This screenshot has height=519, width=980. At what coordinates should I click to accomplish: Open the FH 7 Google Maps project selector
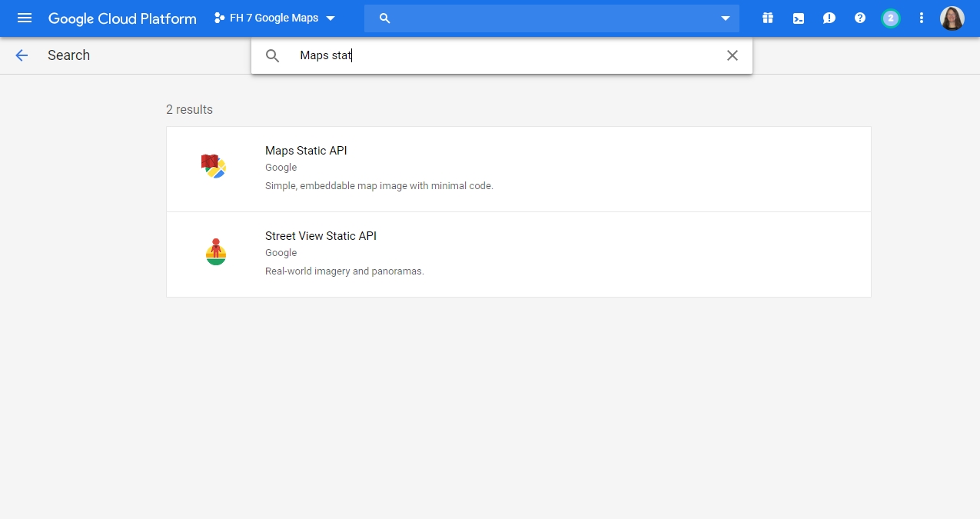(x=275, y=18)
